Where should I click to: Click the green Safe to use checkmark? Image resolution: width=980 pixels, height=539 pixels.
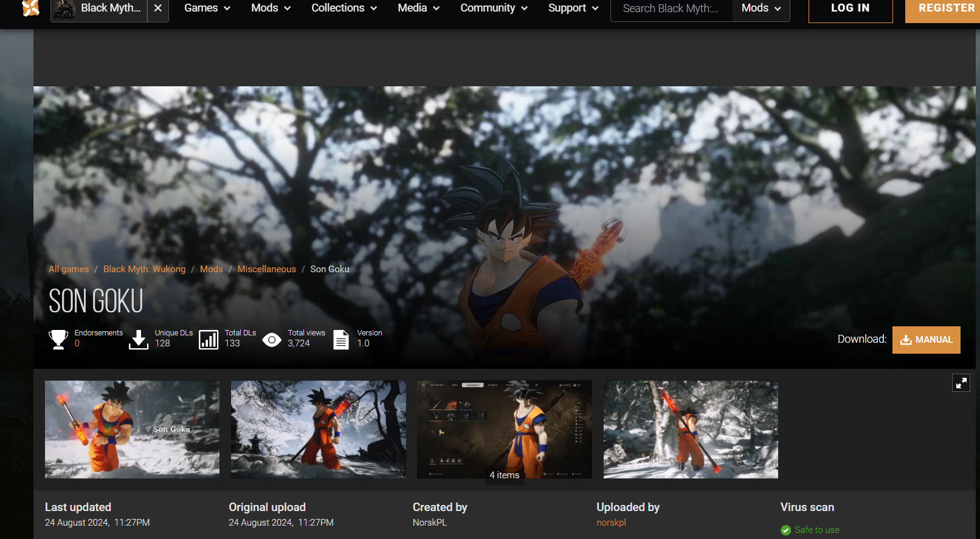click(x=786, y=530)
